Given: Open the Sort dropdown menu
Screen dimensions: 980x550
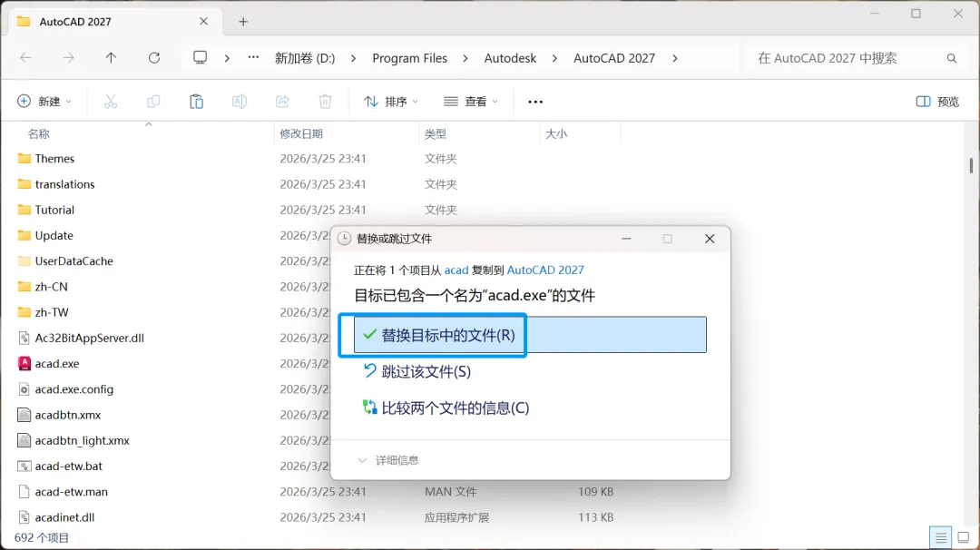Looking at the screenshot, I should point(390,102).
